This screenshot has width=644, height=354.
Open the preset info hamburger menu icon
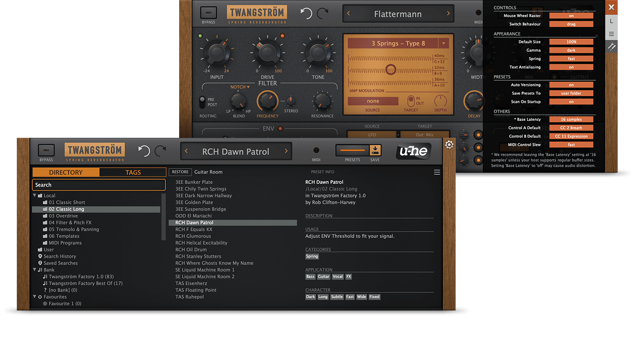pyautogui.click(x=437, y=172)
